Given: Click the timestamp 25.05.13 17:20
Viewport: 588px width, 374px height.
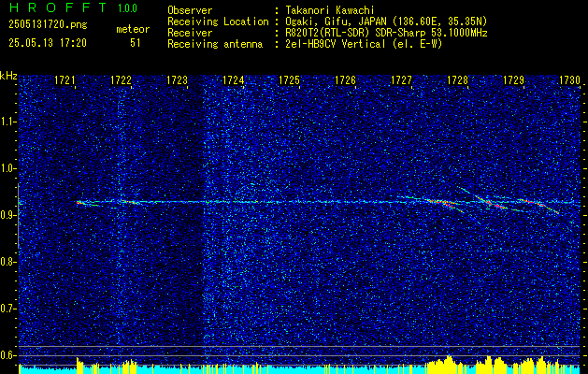Looking at the screenshot, I should pyautogui.click(x=48, y=43).
